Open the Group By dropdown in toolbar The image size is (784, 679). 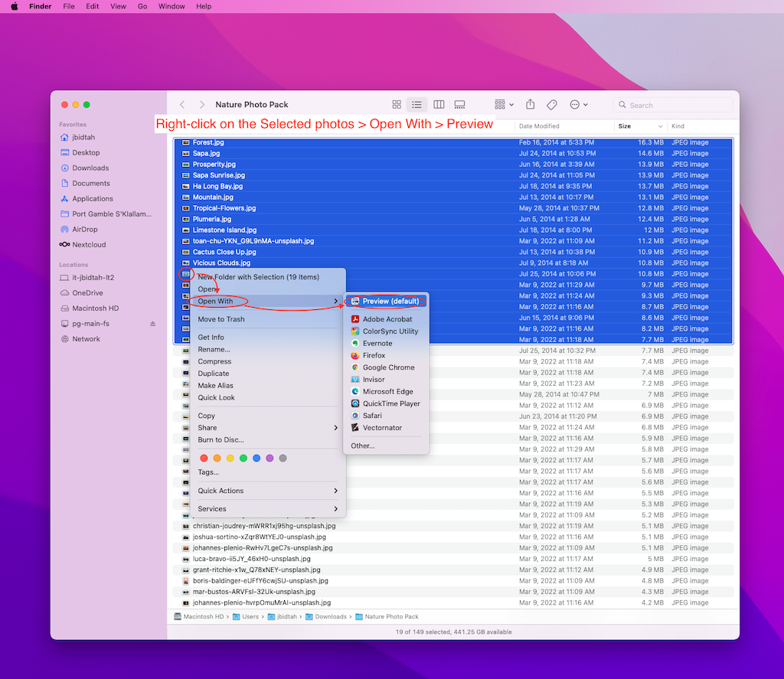(x=504, y=105)
